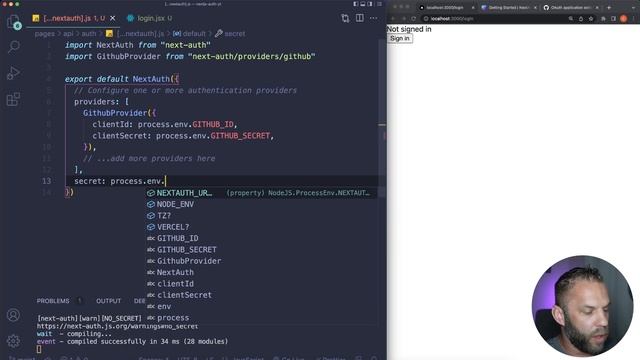Open the browser tab search chevron
Viewport: 640px width, 360px height.
(x=633, y=7)
